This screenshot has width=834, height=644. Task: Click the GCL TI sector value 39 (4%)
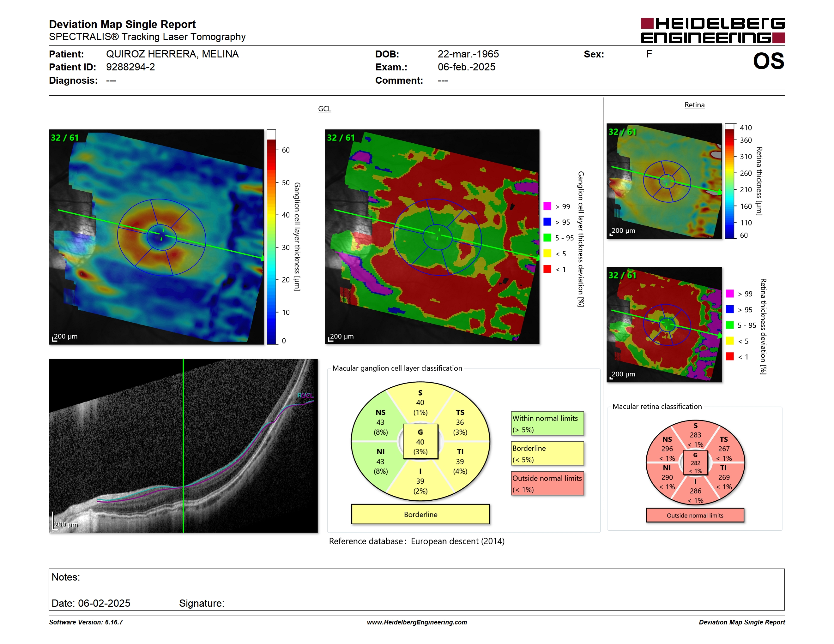point(460,462)
